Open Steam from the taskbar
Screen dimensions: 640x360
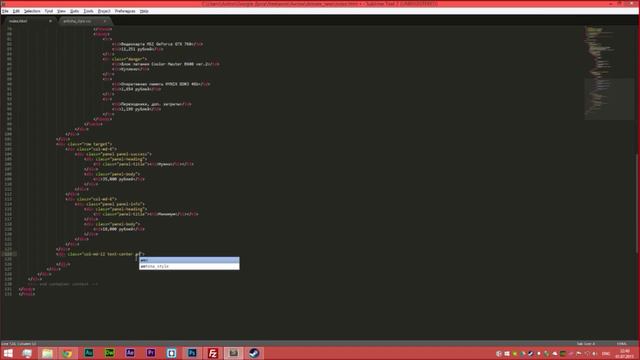[254, 353]
